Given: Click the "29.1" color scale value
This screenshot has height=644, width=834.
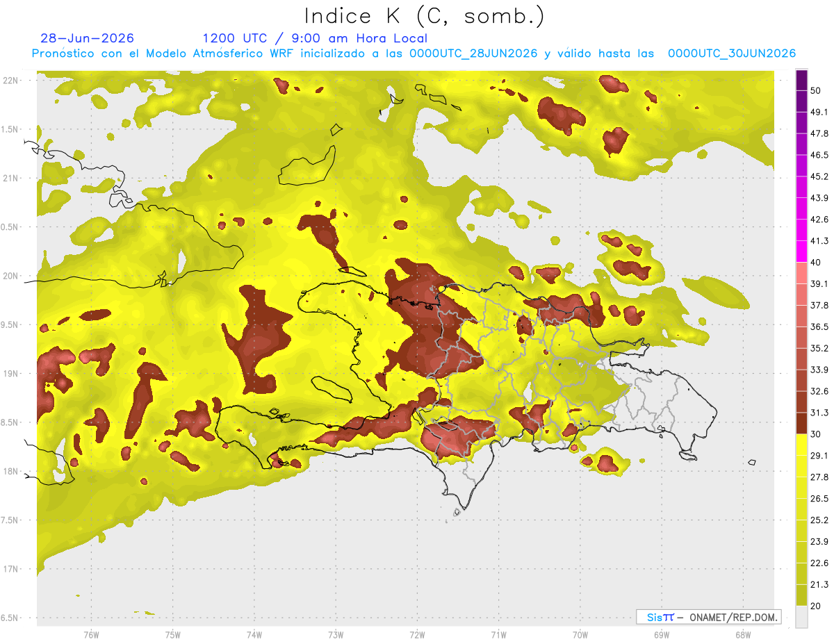Looking at the screenshot, I should pyautogui.click(x=819, y=456).
